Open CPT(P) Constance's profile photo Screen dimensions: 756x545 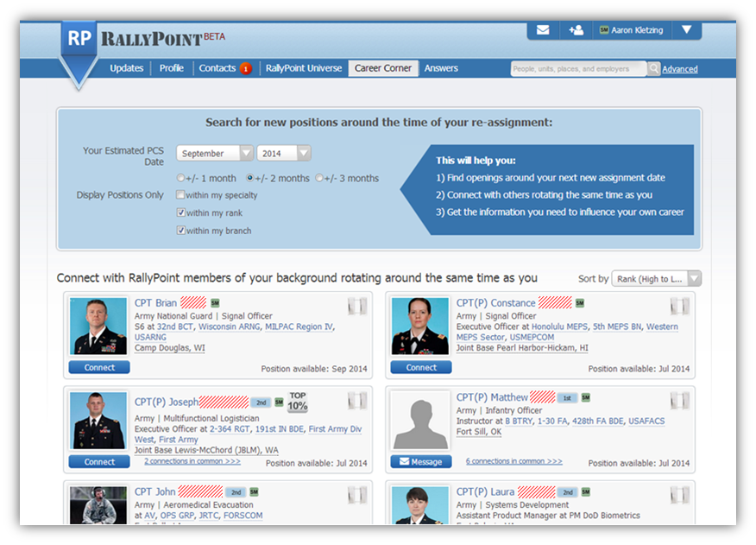click(420, 326)
